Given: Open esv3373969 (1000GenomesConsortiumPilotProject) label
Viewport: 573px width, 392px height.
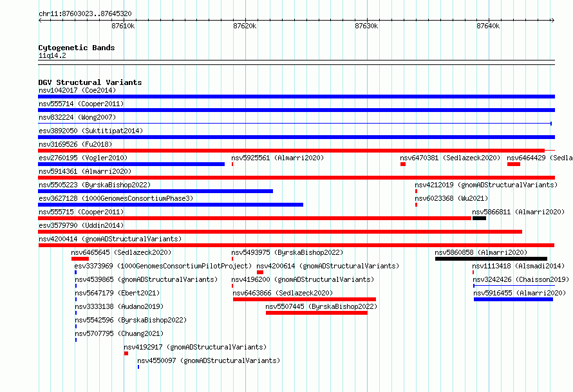Looking at the screenshot, I should 163,266.
